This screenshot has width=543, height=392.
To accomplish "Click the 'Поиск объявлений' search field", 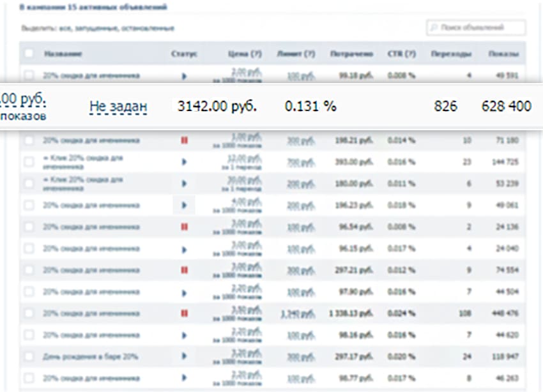I will tap(476, 28).
